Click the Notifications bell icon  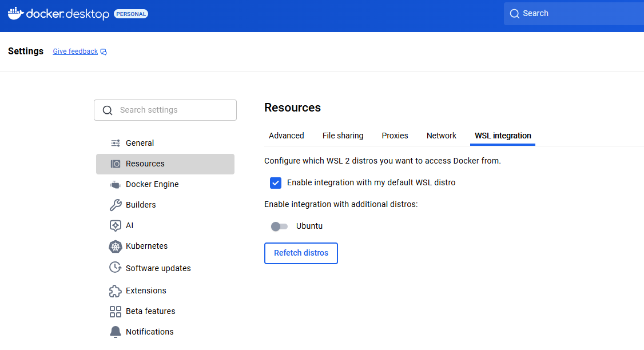coord(116,332)
